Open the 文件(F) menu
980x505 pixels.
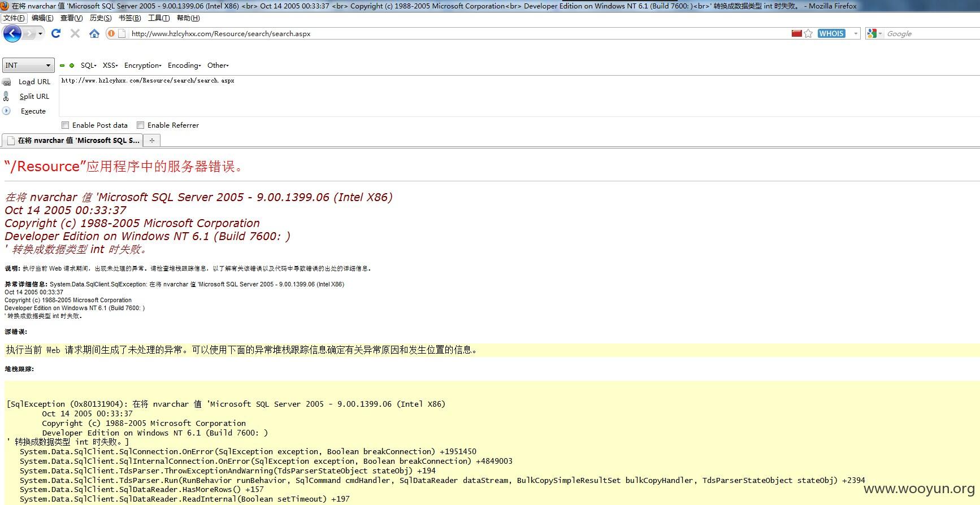click(x=14, y=18)
